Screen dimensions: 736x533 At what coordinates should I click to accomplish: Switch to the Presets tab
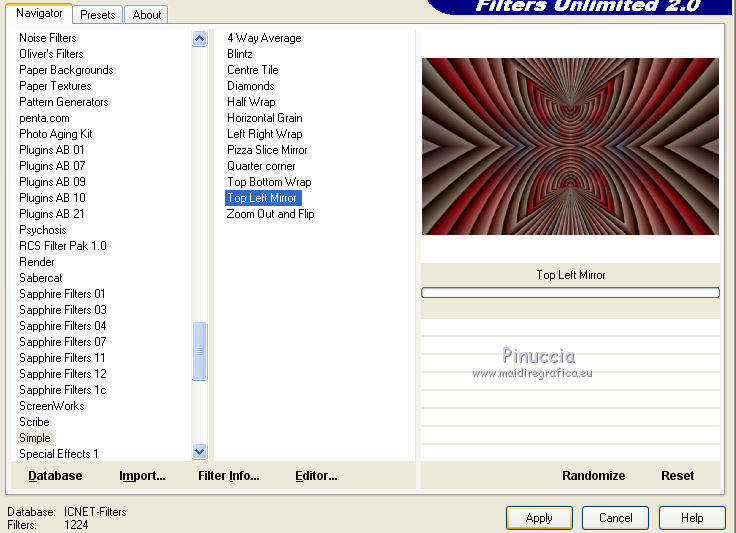point(98,15)
